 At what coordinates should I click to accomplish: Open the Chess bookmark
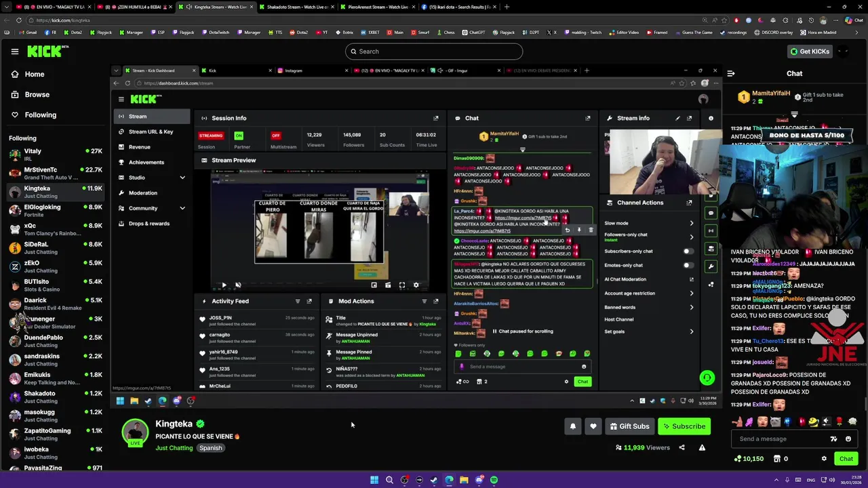click(446, 33)
